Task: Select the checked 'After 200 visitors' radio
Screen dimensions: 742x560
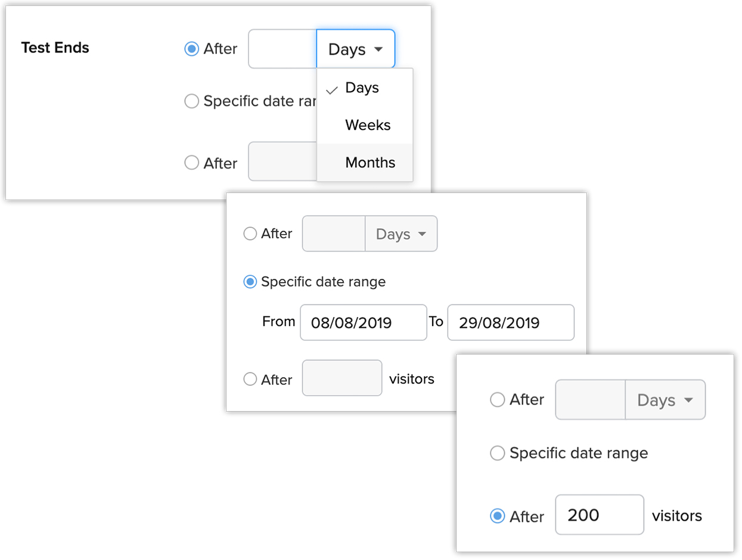Action: 497,516
